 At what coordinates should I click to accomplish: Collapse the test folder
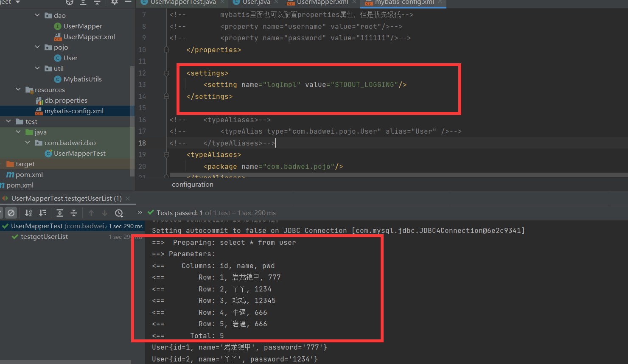tap(8, 121)
